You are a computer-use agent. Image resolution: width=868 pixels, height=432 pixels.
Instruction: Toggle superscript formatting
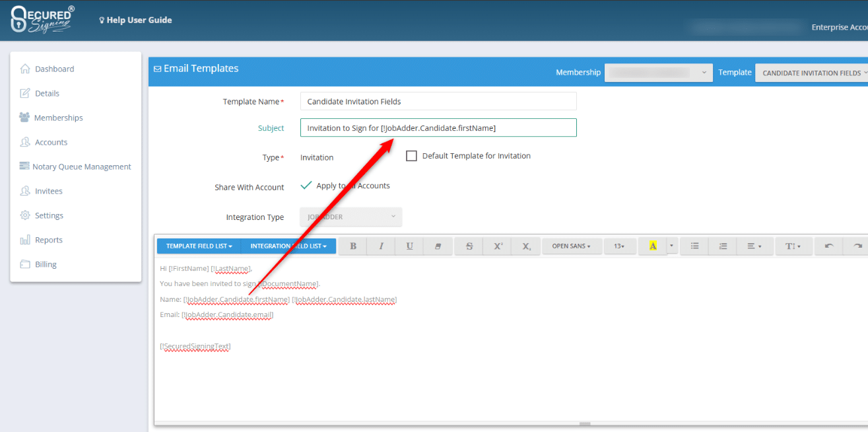point(498,246)
